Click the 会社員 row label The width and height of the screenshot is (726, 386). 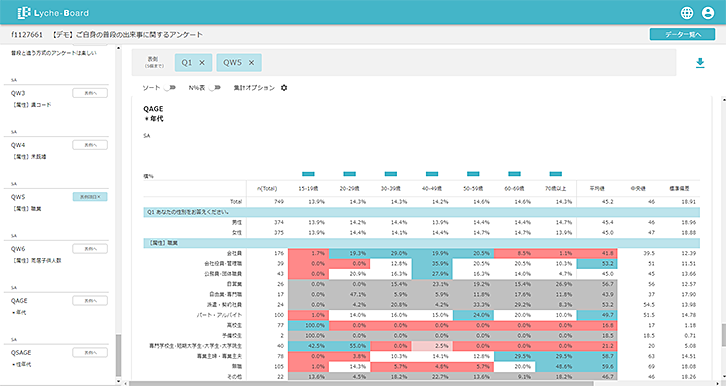point(234,253)
